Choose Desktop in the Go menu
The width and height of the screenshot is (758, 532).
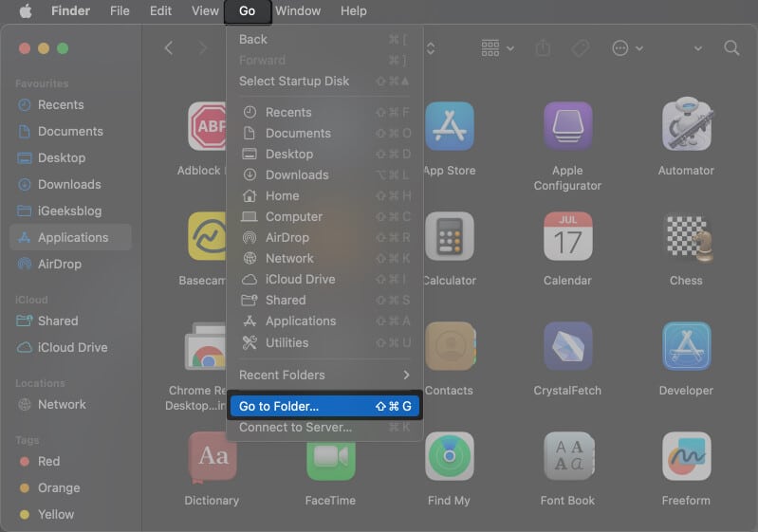(324, 155)
